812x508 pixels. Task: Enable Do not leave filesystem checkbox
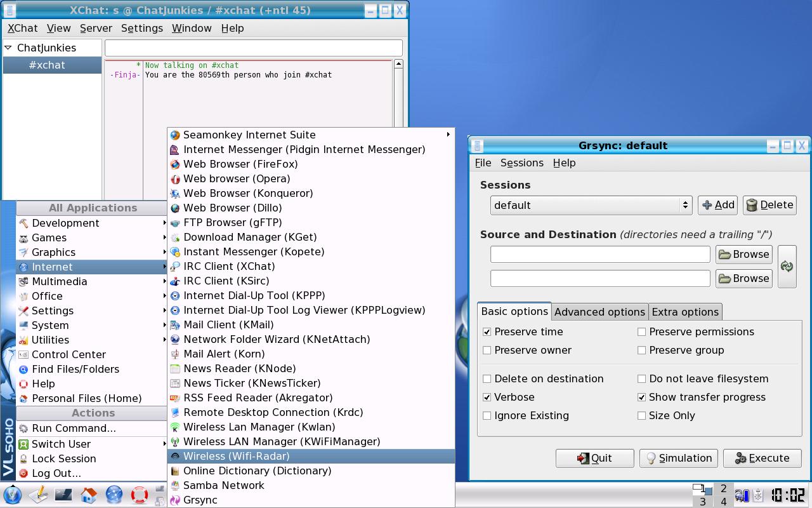point(641,378)
